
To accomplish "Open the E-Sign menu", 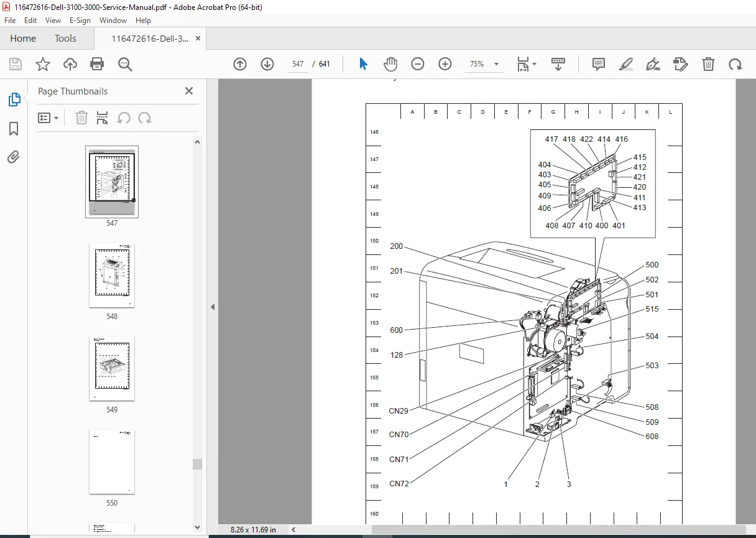I will 80,21.
